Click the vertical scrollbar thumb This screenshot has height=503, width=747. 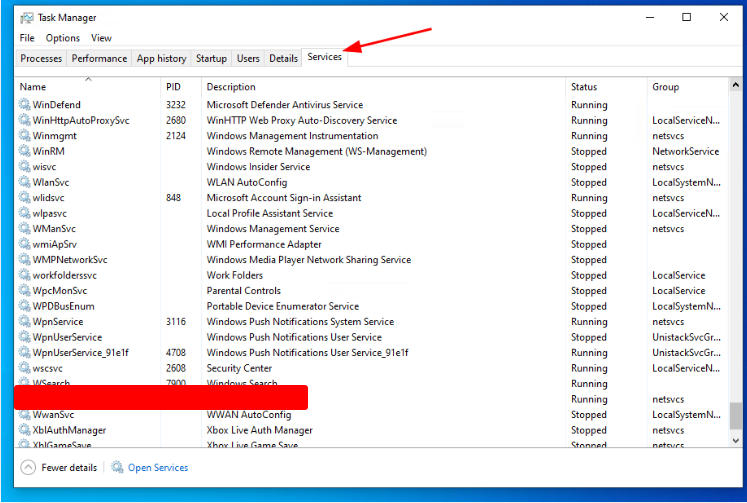click(736, 415)
